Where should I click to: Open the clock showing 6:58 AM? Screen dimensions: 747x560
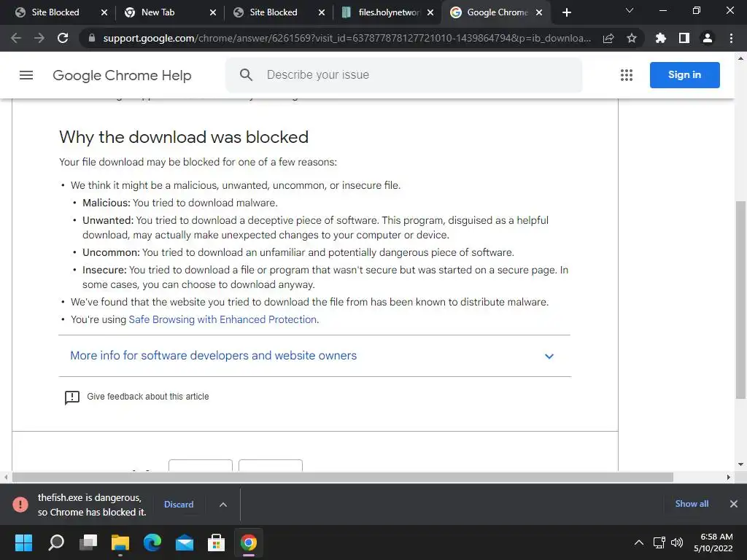click(x=713, y=542)
